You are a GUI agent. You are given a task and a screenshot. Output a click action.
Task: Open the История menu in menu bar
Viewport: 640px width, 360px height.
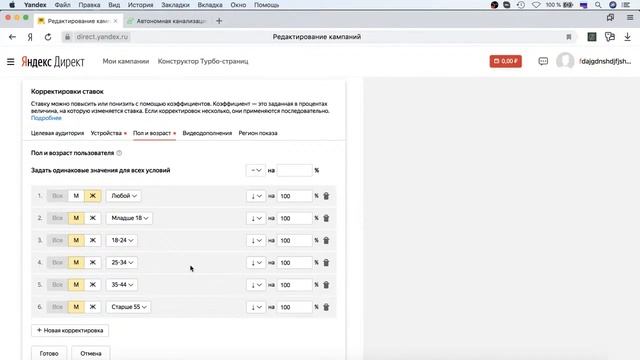(x=140, y=5)
